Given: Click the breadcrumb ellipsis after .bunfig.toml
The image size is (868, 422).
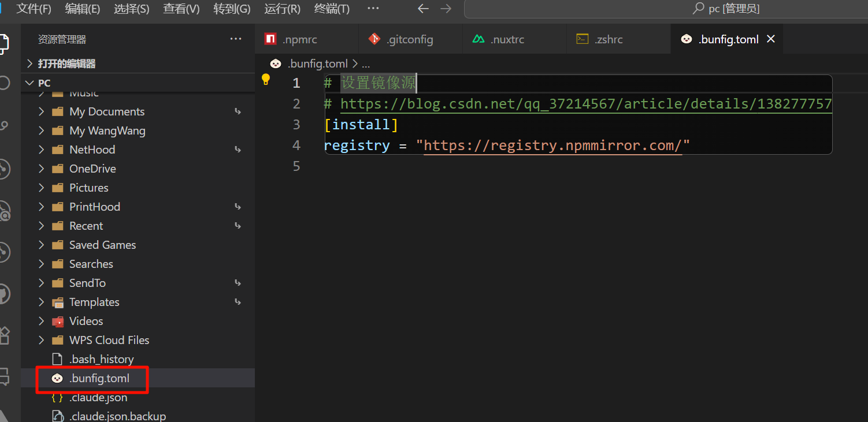Looking at the screenshot, I should 365,64.
